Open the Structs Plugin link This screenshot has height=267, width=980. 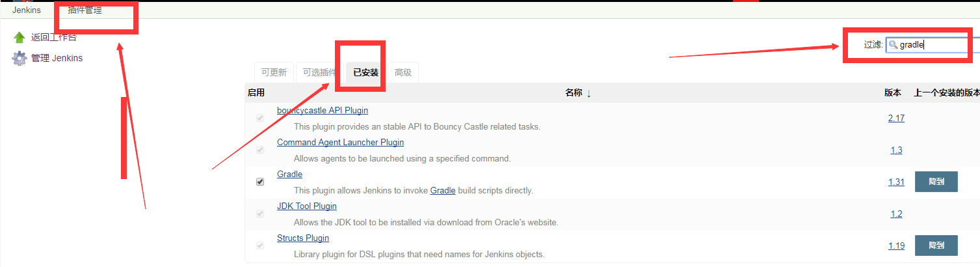click(x=303, y=238)
